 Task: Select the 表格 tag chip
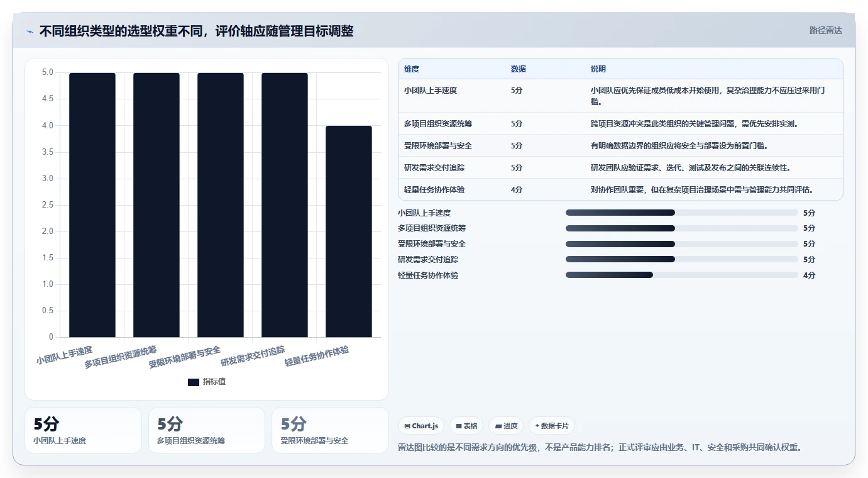(466, 426)
